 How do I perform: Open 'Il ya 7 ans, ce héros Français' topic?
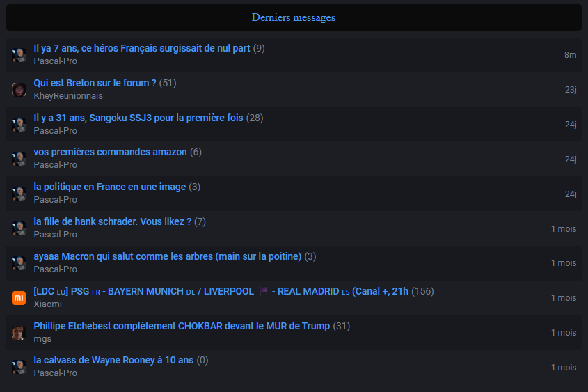(x=142, y=48)
